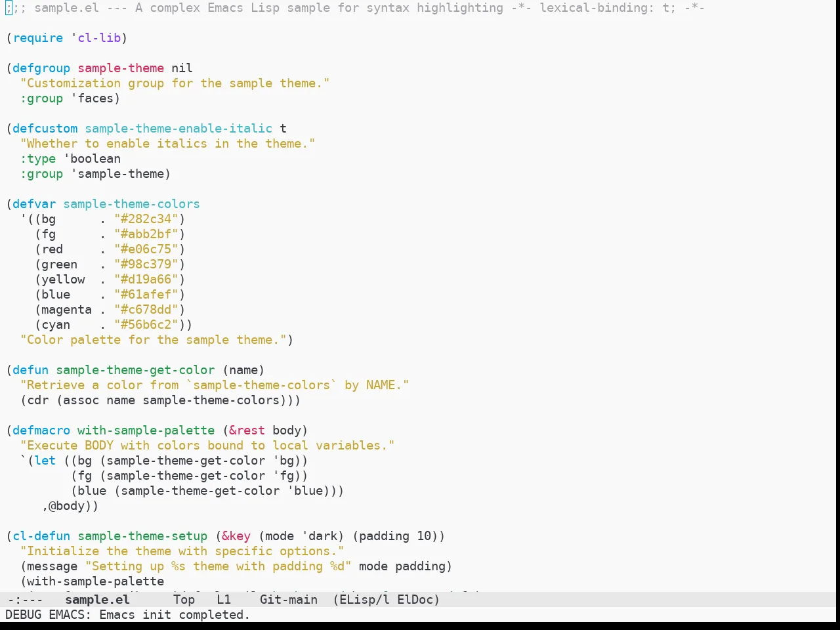Click the format string "Setting up %s theme with padding %d"

[x=218, y=566]
